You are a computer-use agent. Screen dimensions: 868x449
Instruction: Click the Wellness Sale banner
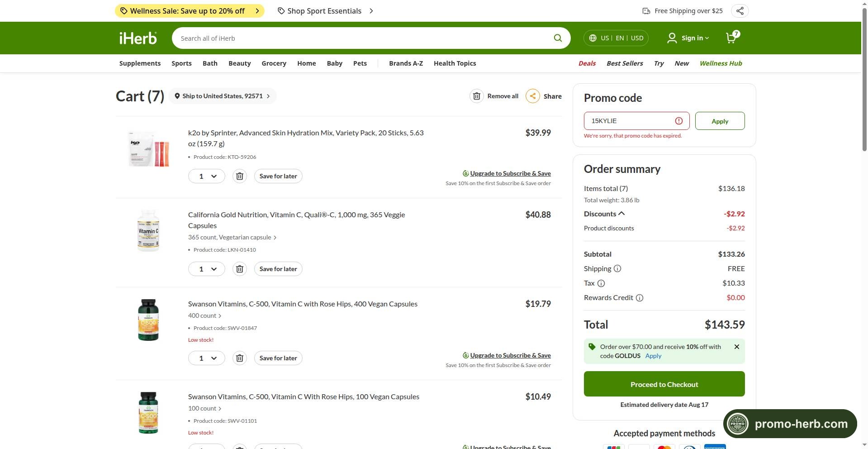[x=190, y=11]
